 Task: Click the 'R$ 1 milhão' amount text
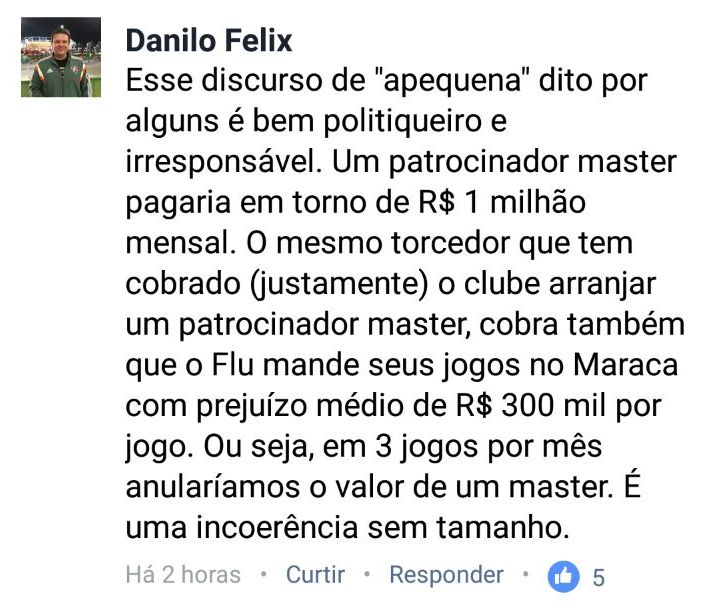502,202
